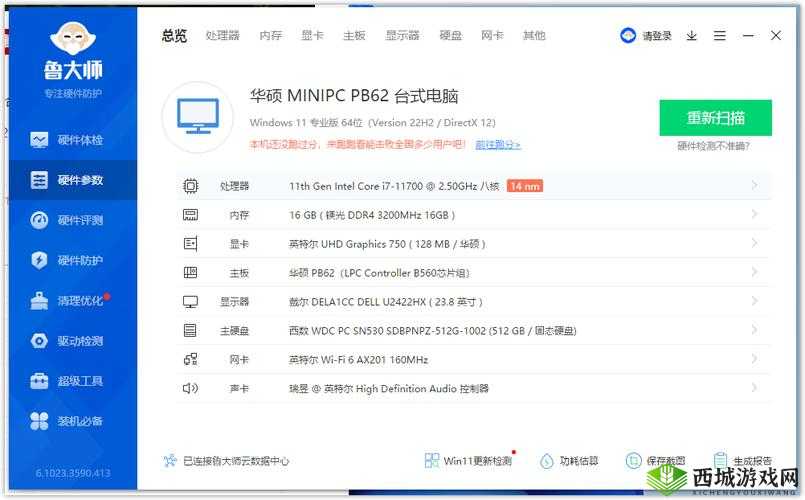Click the main disk row icon
The height and width of the screenshot is (500, 805).
click(190, 330)
